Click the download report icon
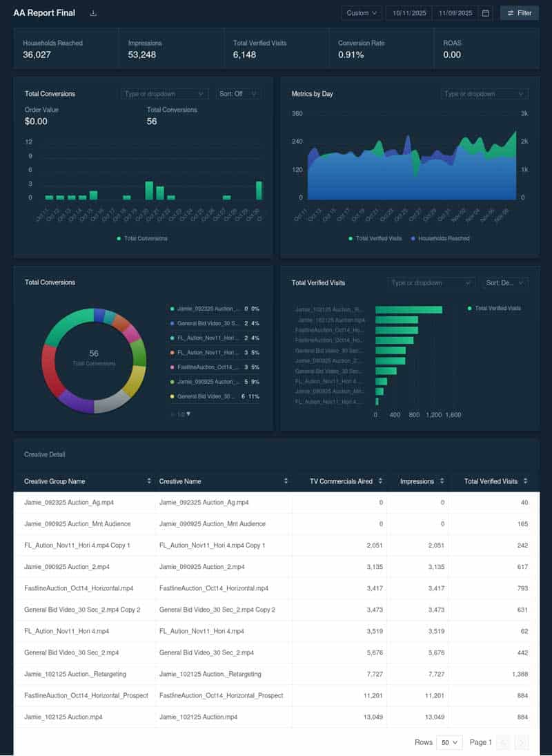Screen dimensions: 552x756 [x=93, y=13]
